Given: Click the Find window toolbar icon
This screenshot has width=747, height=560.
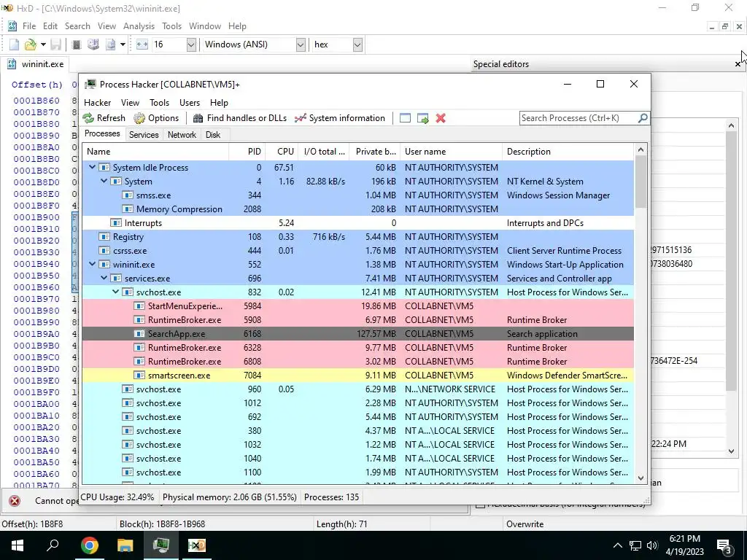Looking at the screenshot, I should click(405, 118).
